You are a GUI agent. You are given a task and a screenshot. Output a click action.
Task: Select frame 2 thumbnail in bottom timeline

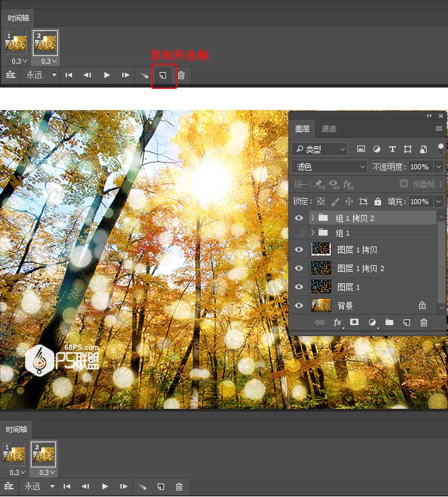43,455
